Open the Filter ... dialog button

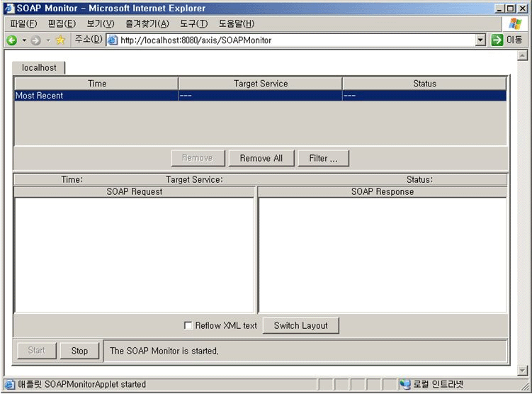click(x=323, y=158)
